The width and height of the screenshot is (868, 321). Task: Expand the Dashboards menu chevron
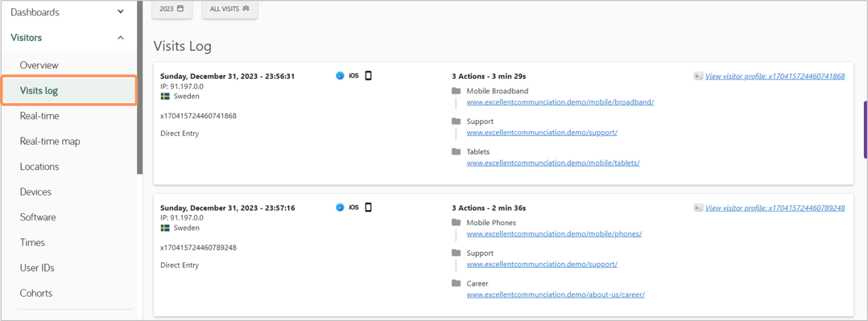click(122, 12)
